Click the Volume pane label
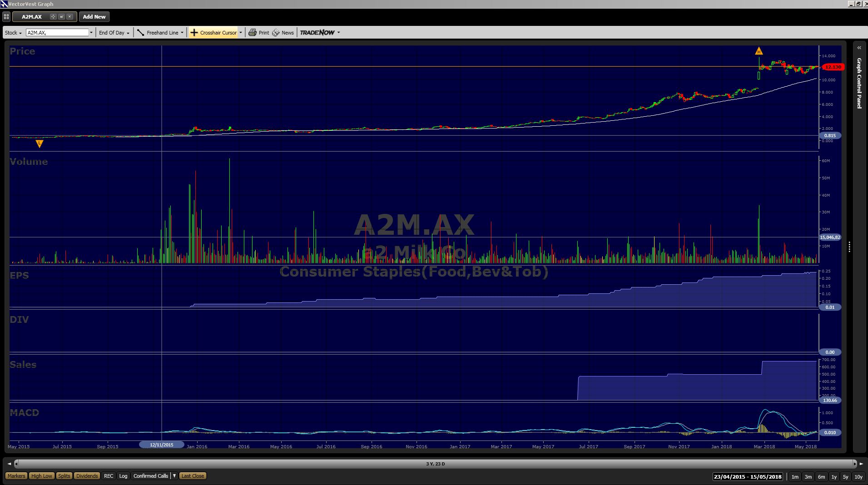This screenshot has height=485, width=868. (x=29, y=162)
